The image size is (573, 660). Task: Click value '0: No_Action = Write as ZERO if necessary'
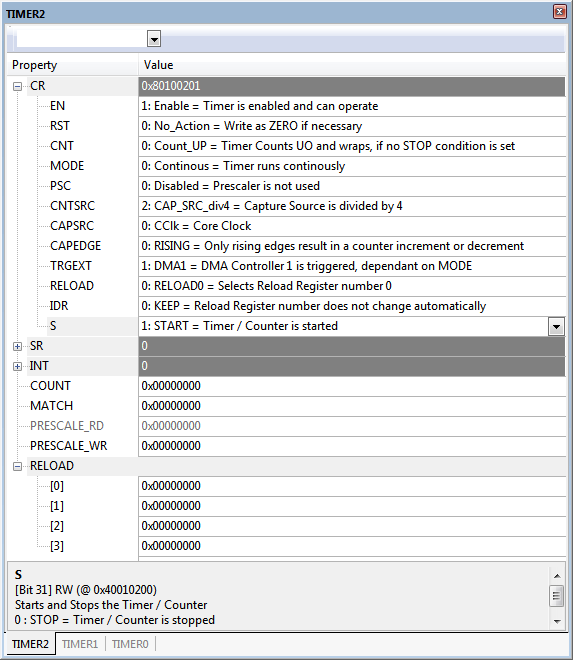coord(352,126)
